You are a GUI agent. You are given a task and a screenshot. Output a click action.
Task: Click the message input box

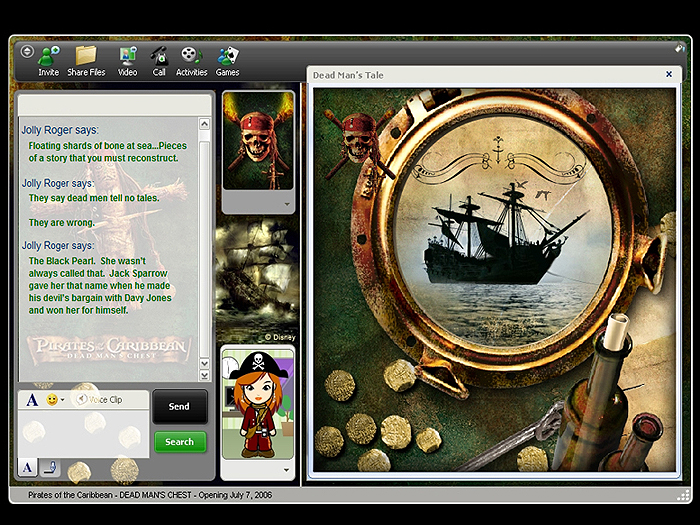[x=83, y=433]
